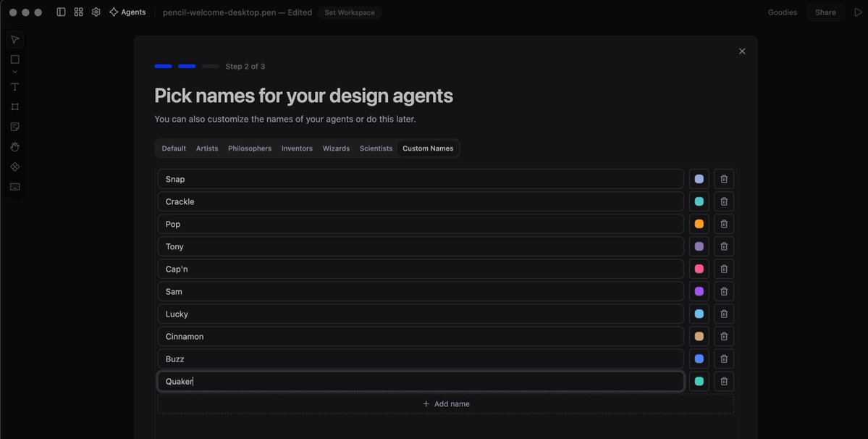Screen dimensions: 868x439
Task: Open tan color swatch for Cinnamon
Action: tap(699, 337)
